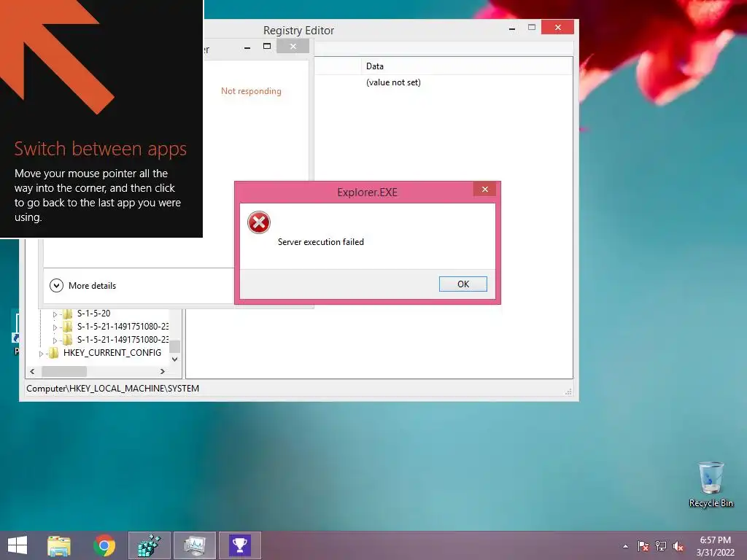Close the Explorer.EXE error dialog
The width and height of the screenshot is (747, 560).
point(485,190)
